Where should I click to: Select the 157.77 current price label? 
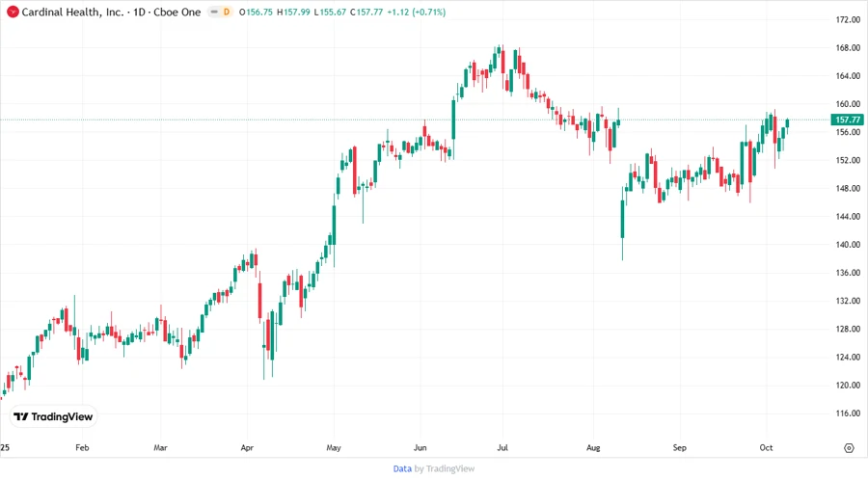847,120
